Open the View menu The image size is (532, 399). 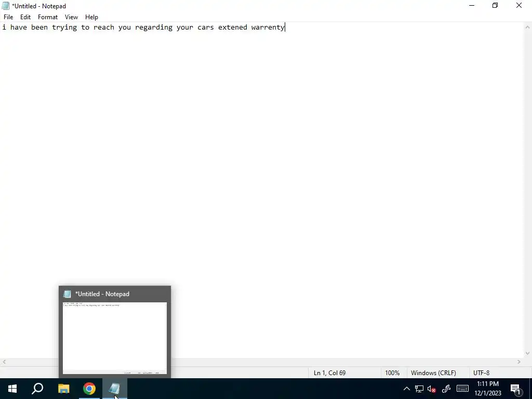[71, 17]
